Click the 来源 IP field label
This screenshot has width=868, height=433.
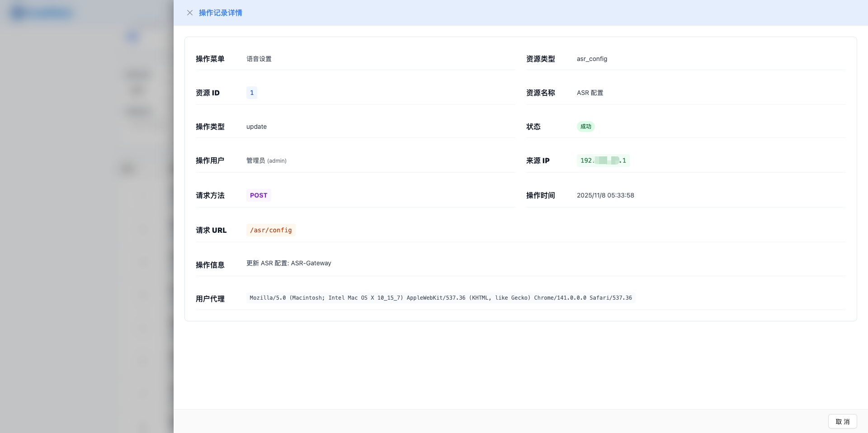538,160
